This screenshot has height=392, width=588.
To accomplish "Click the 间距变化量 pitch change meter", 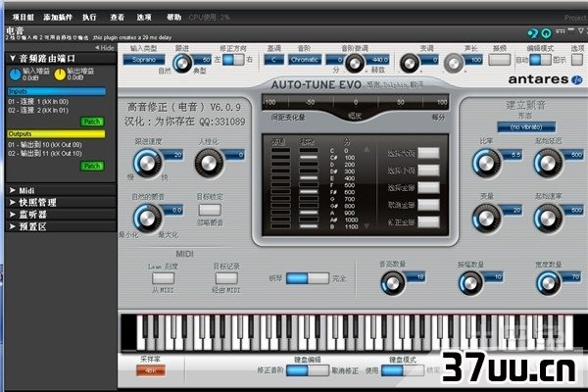I will [x=355, y=102].
